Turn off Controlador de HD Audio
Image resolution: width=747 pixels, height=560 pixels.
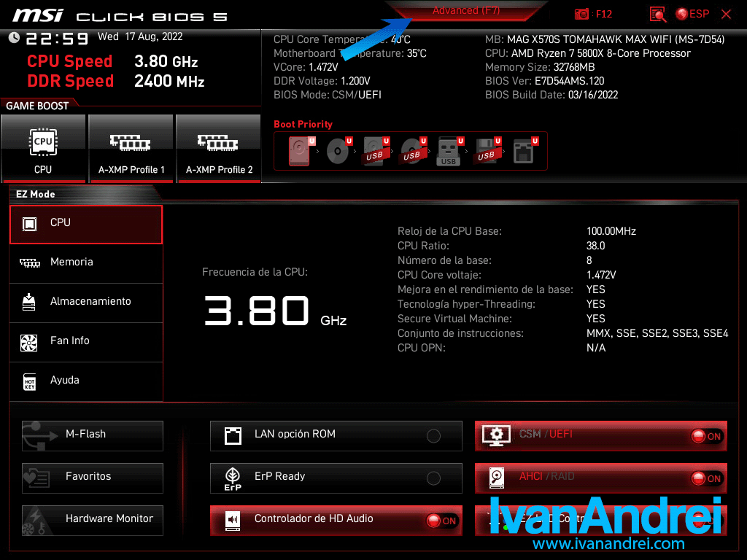point(442,521)
